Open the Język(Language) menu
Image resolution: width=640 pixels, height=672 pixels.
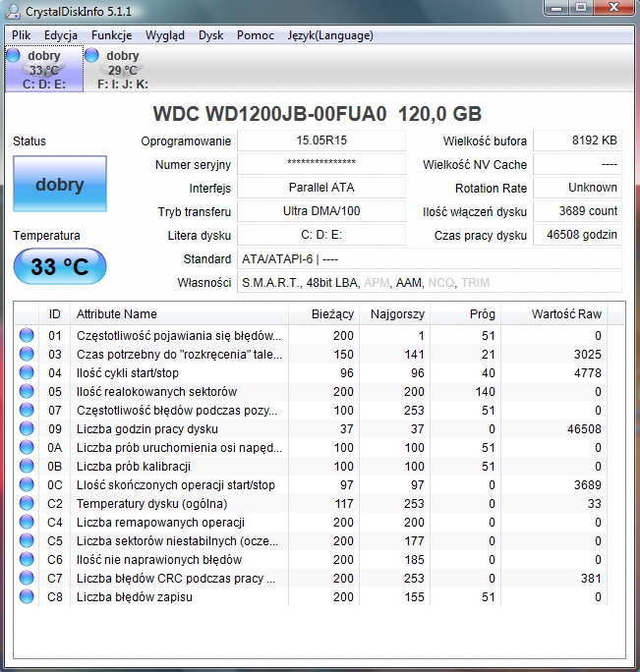coord(330,35)
